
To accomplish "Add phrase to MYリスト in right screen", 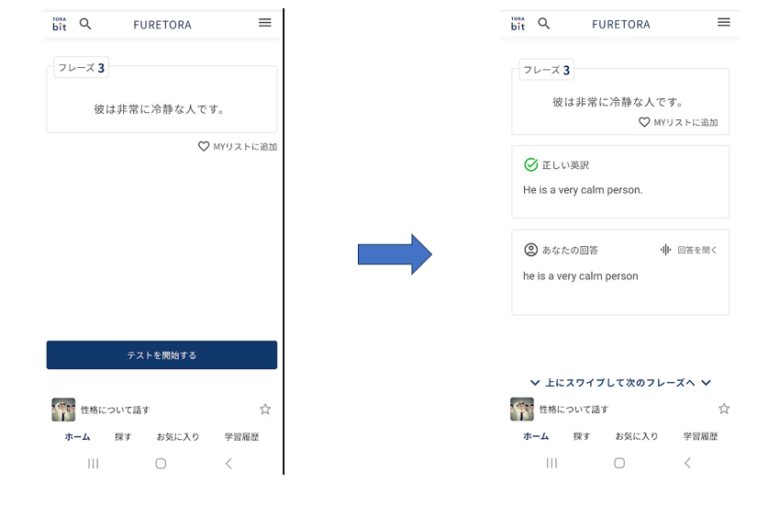I will [x=678, y=122].
